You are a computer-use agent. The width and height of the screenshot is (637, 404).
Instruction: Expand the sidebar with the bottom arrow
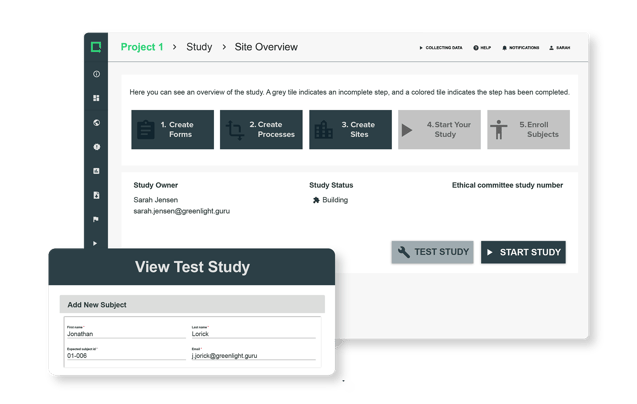pyautogui.click(x=96, y=242)
